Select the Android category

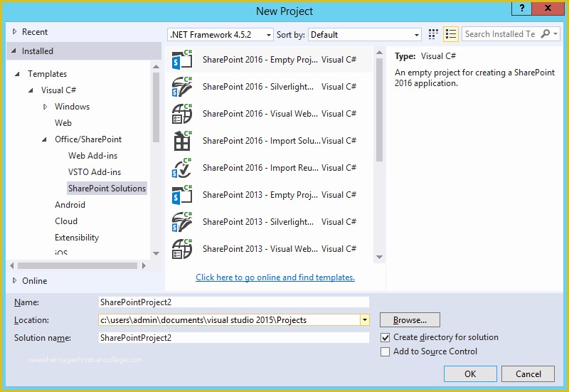tap(70, 205)
